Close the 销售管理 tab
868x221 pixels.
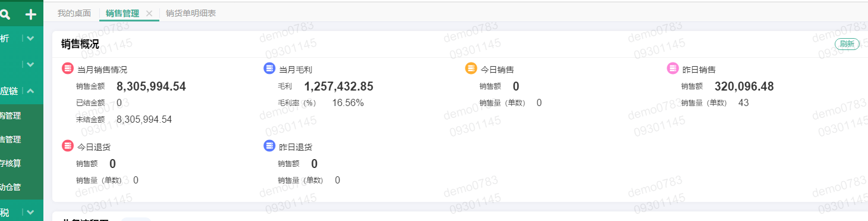tap(149, 13)
